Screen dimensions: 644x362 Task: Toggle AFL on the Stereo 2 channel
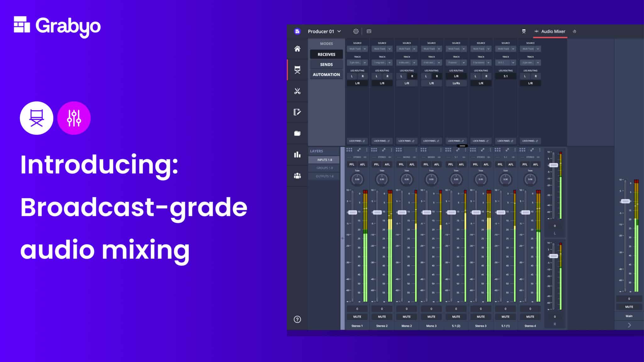pyautogui.click(x=387, y=164)
